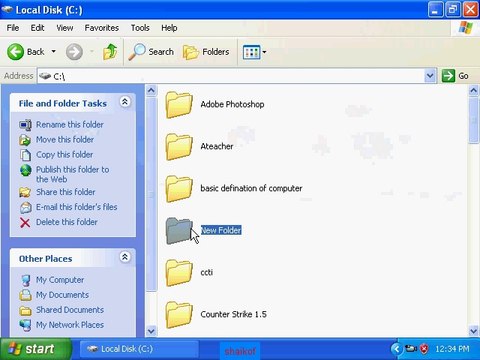Click the Rename this folder icon

25,125
